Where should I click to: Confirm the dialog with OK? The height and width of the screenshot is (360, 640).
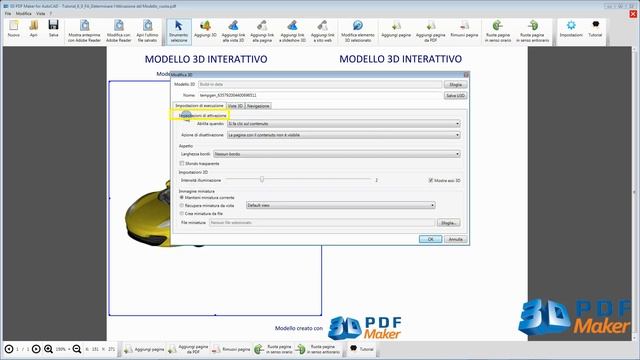point(430,239)
